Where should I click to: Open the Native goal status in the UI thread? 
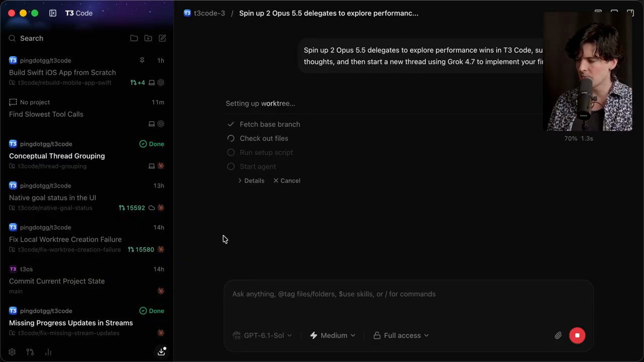[x=52, y=198]
